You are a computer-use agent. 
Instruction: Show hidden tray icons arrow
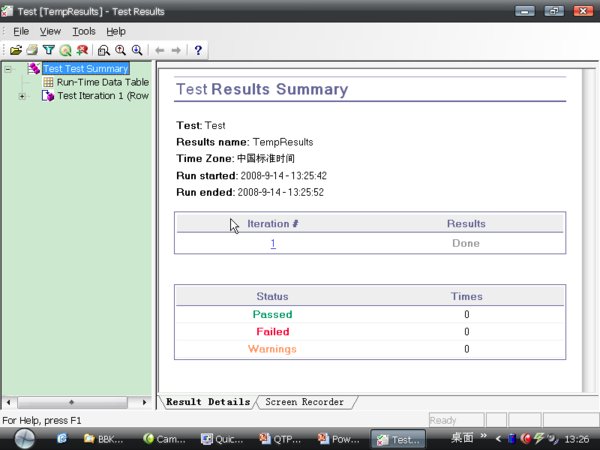click(498, 439)
